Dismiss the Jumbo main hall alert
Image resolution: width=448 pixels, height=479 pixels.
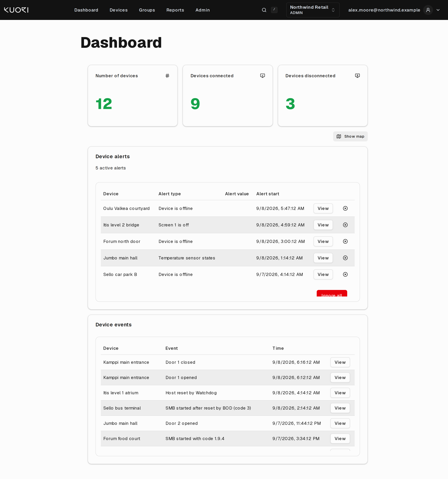point(345,258)
